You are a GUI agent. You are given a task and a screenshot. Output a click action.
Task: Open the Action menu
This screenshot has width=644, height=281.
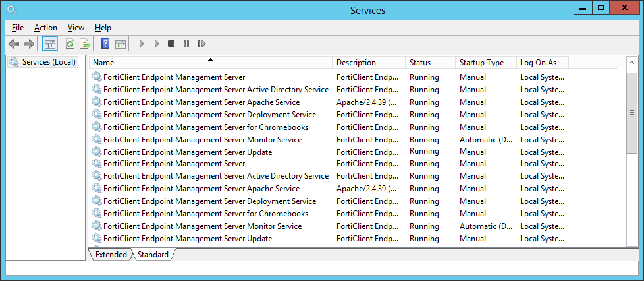coord(45,28)
